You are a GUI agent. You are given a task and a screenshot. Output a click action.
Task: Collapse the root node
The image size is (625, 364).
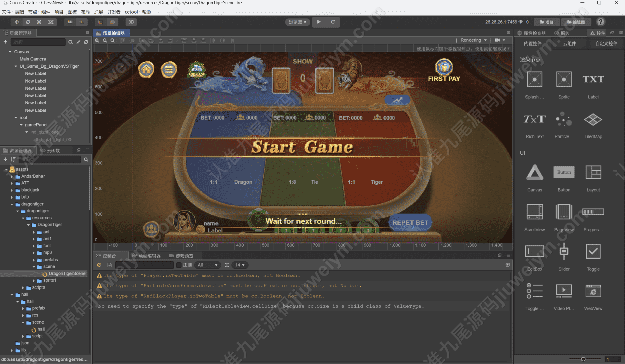[x=16, y=118]
